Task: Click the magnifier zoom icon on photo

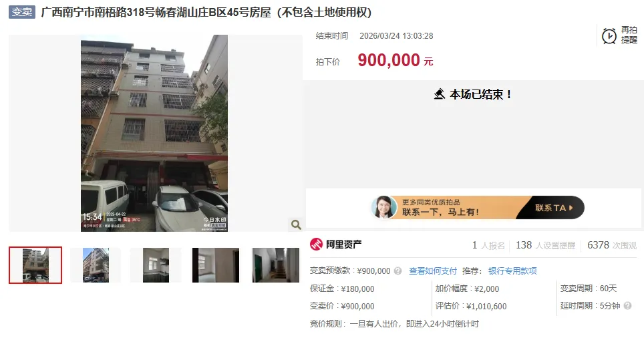Action: point(296,224)
